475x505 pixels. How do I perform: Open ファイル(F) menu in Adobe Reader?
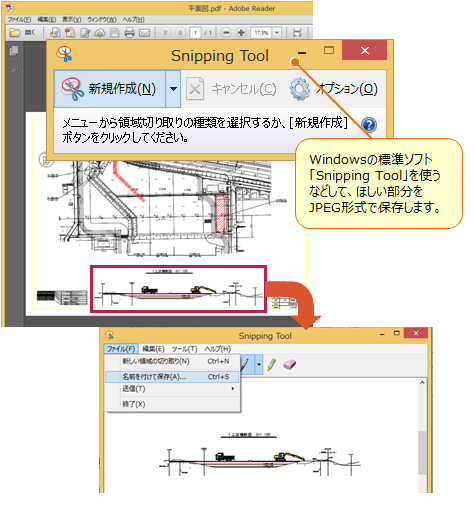pyautogui.click(x=19, y=20)
